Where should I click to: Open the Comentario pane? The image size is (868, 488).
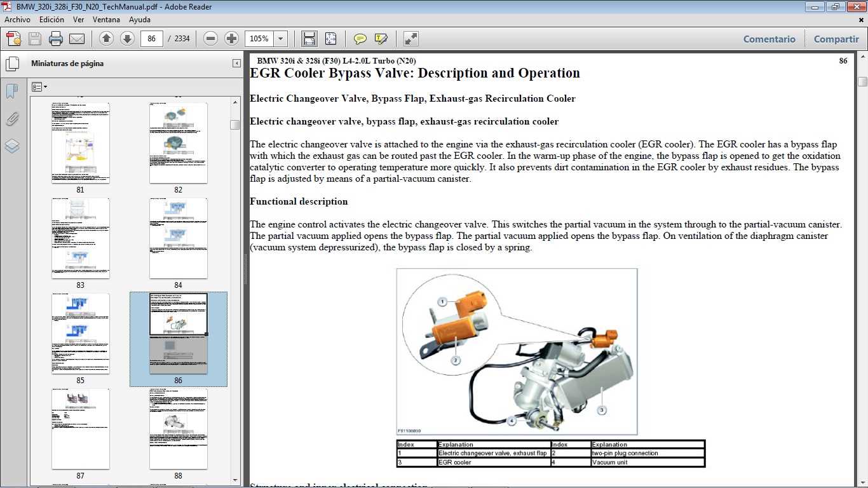(x=769, y=39)
